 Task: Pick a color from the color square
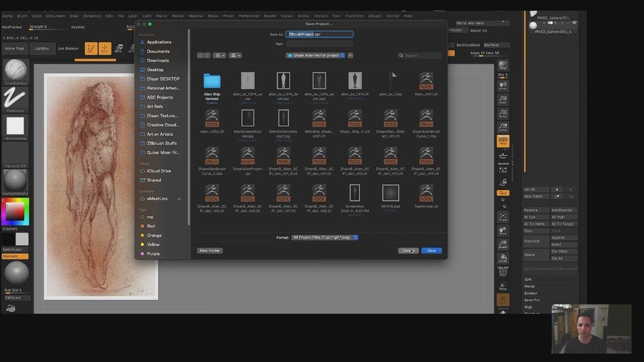click(15, 213)
